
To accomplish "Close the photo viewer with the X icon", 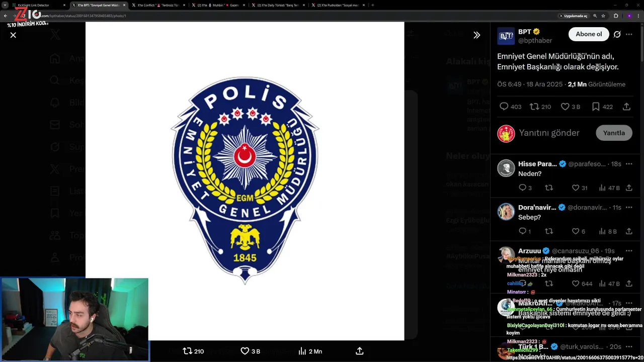I will 13,35.
